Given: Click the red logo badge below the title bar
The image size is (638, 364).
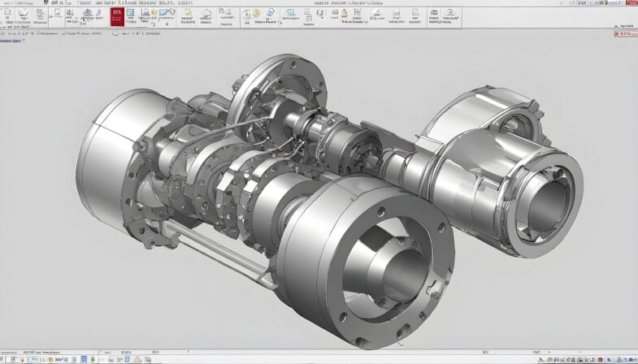Looking at the screenshot, I should (625, 34).
